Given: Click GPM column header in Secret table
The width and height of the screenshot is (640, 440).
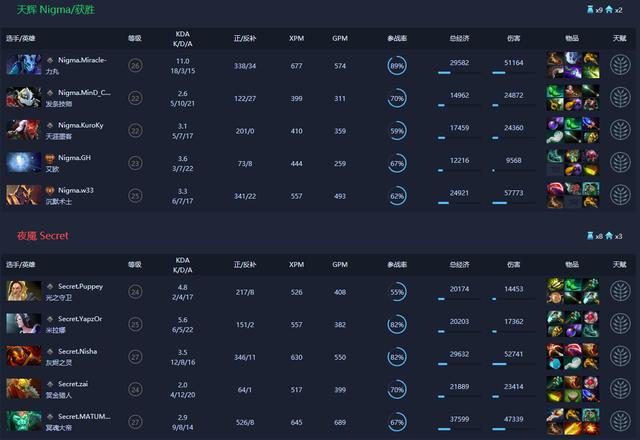Looking at the screenshot, I should (x=340, y=264).
